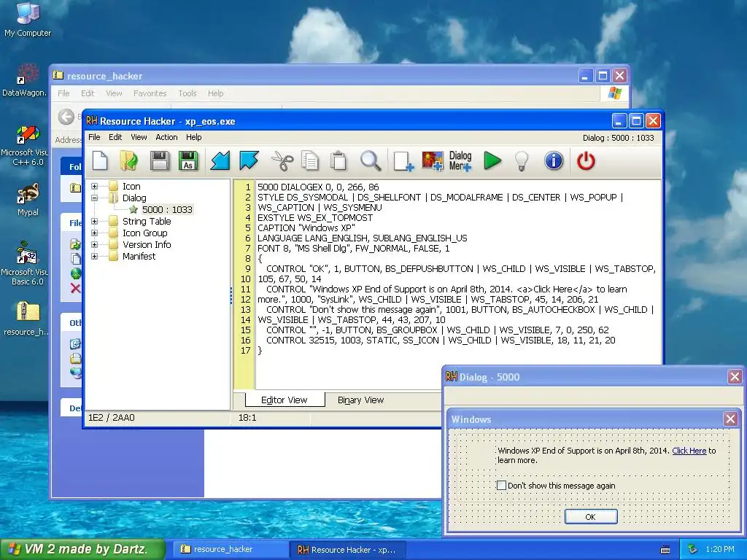The image size is (747, 560).
Task: Select the 5000 : 1033 dialog resource
Action: click(167, 209)
